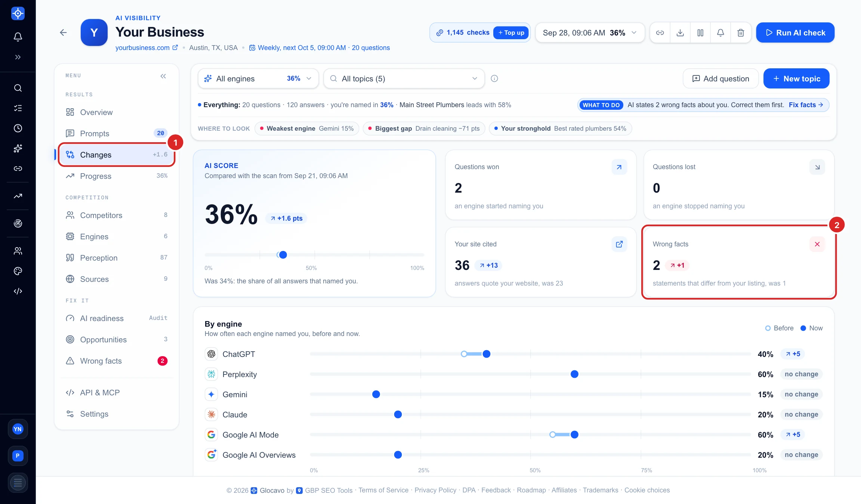This screenshot has height=504, width=861.
Task: Open the Questions lost arrow icon
Action: (x=817, y=167)
